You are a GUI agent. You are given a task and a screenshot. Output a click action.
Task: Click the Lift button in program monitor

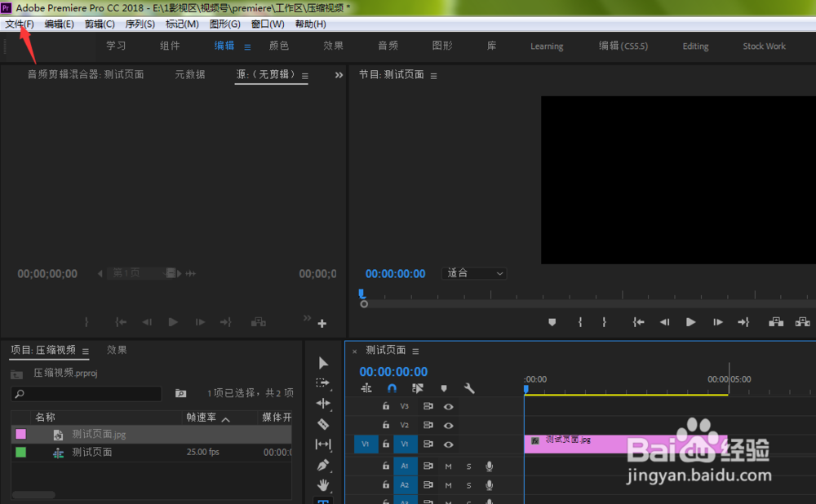(x=776, y=322)
